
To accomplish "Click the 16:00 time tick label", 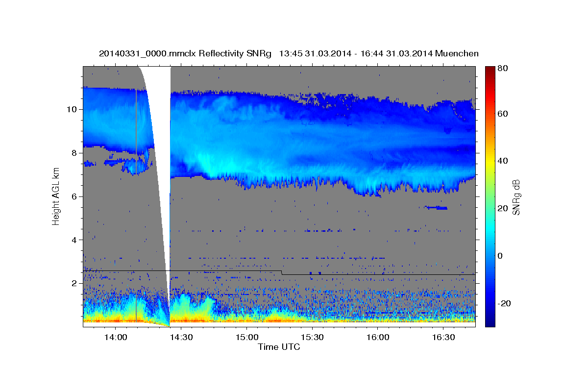I will [378, 338].
